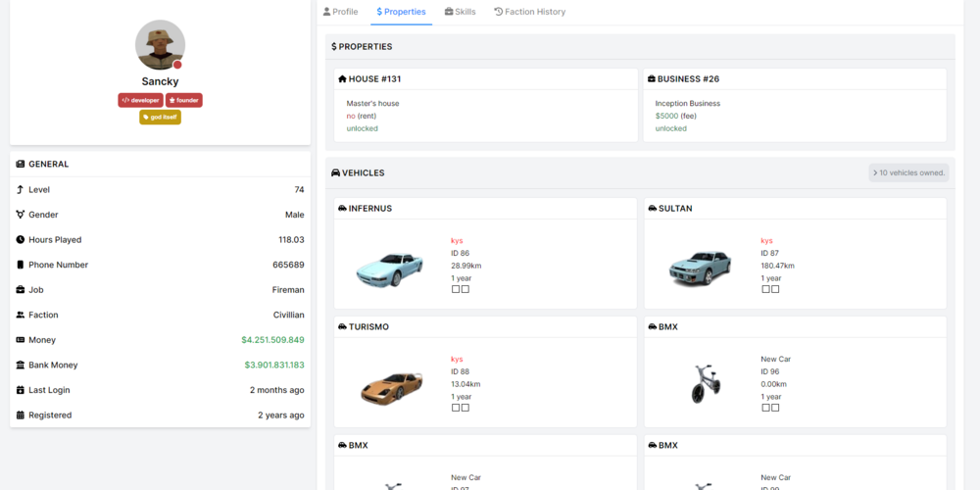Click the second box under BMX ID 96
Viewport: 980px width, 490px height.
tap(775, 408)
